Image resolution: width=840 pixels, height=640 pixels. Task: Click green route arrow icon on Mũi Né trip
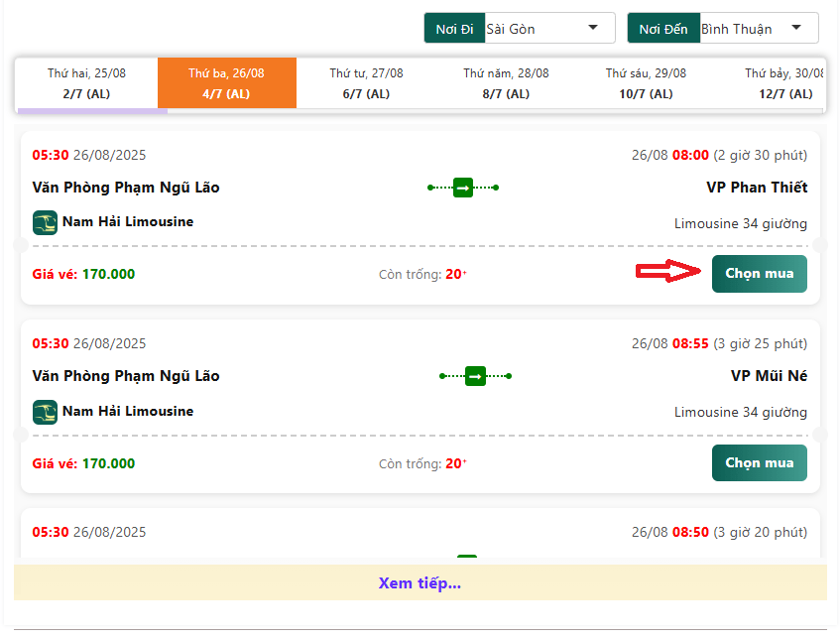coord(475,376)
